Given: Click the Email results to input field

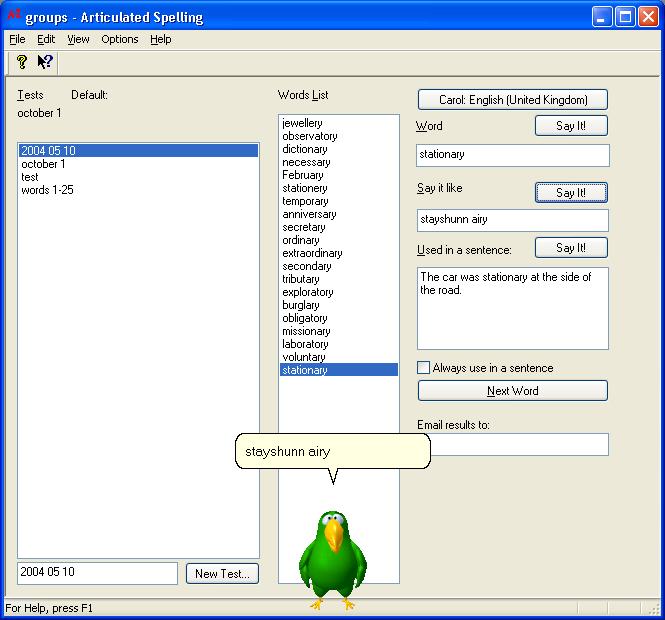Looking at the screenshot, I should [x=512, y=444].
